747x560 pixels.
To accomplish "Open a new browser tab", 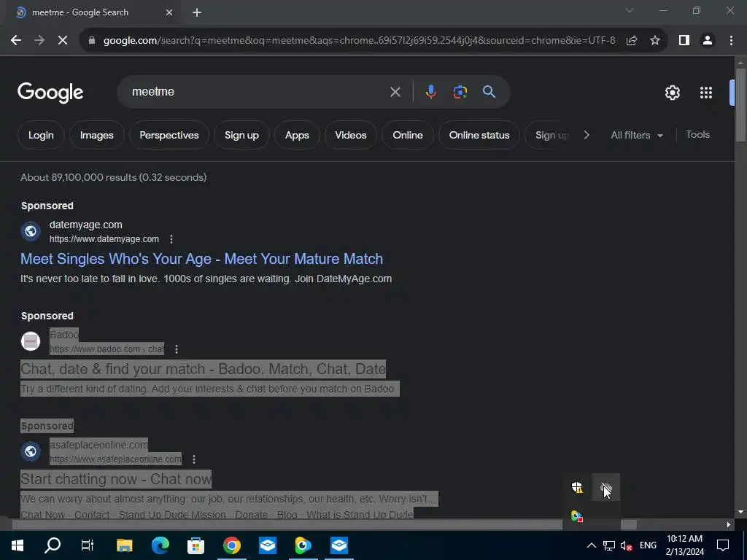I will coord(197,13).
